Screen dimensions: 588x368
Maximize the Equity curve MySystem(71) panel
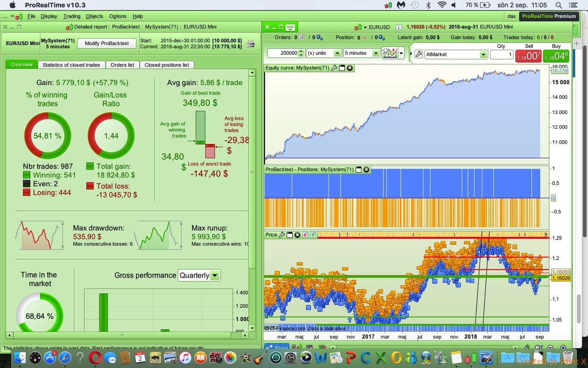[x=342, y=68]
